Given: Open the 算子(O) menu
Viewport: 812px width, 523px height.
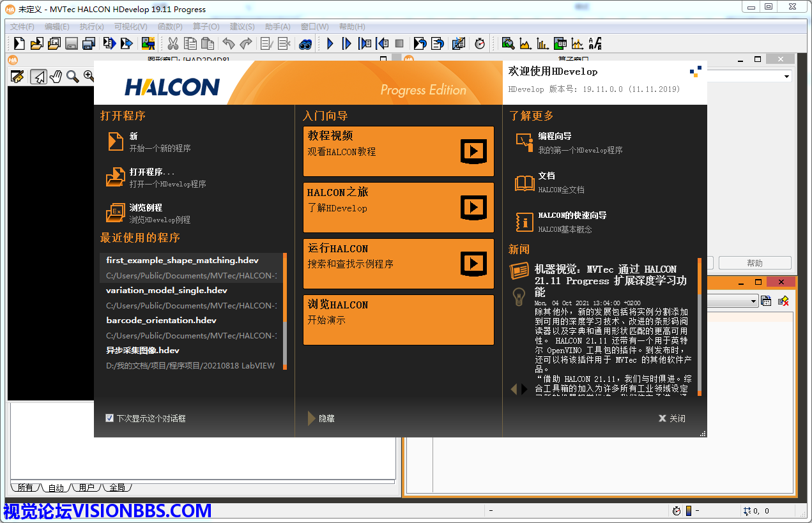Looking at the screenshot, I should tap(206, 27).
